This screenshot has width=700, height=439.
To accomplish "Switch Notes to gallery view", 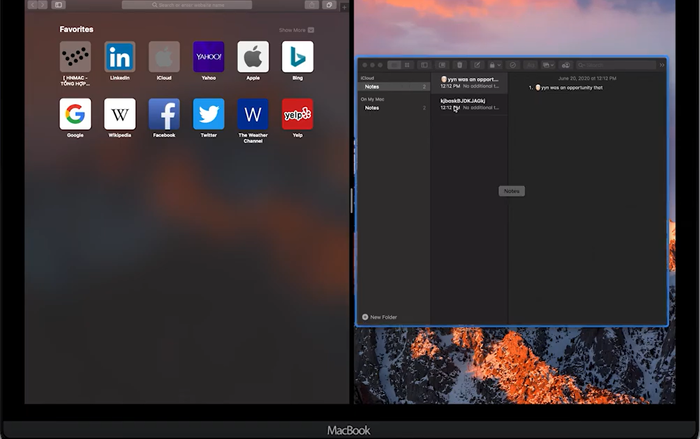I will coord(407,65).
